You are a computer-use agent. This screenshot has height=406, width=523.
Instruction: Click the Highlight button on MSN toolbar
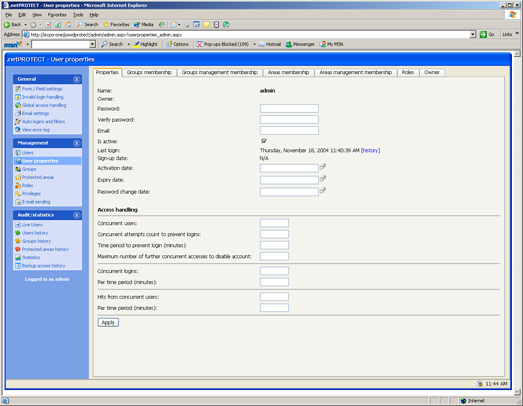tap(145, 44)
